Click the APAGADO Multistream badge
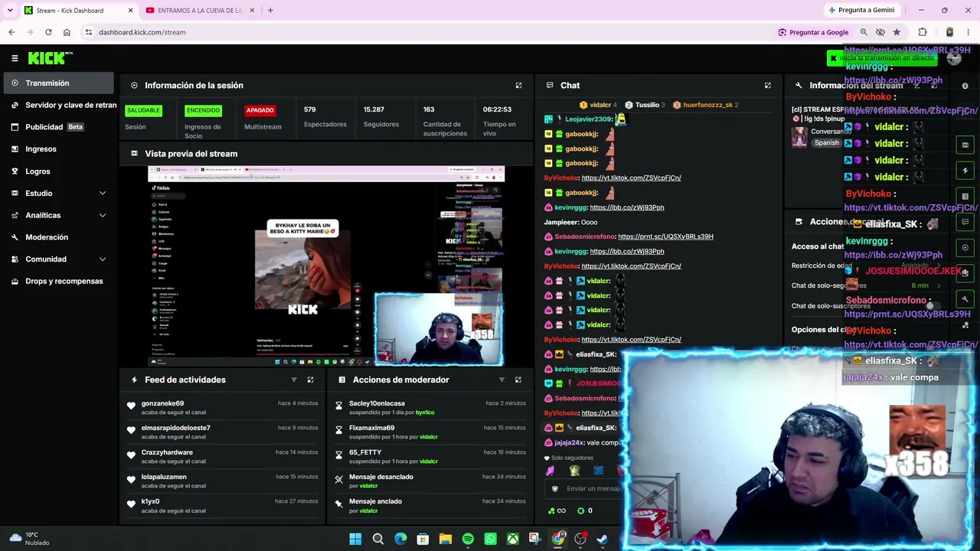 point(260,110)
